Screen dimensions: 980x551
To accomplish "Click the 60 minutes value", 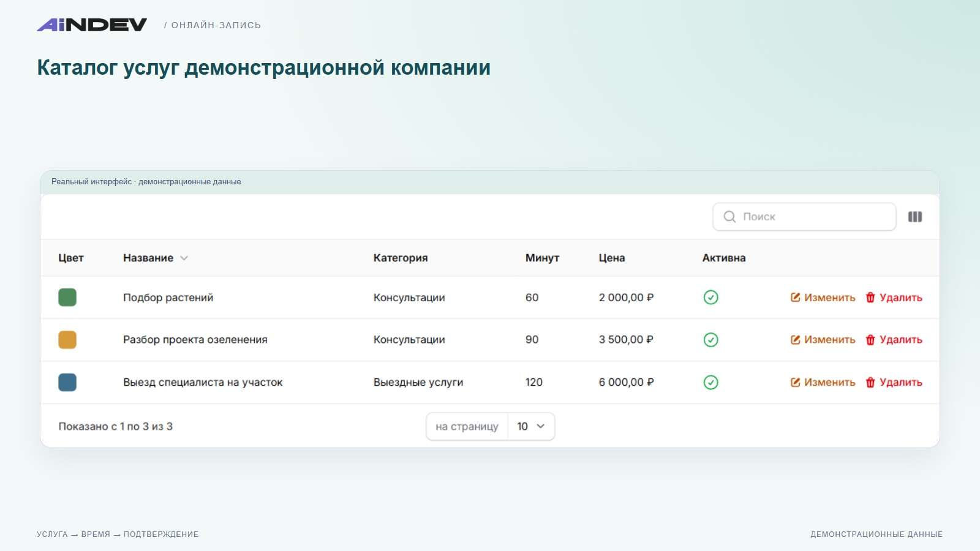I will 532,298.
